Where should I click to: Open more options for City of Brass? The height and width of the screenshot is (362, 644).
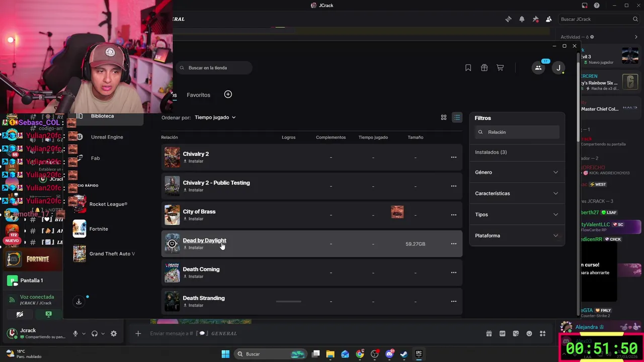point(454,215)
